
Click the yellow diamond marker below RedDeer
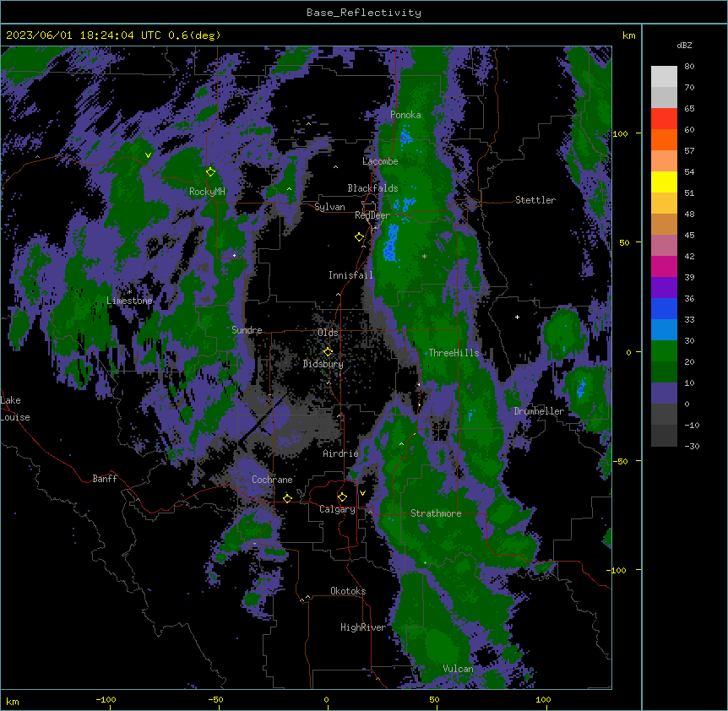click(x=359, y=237)
